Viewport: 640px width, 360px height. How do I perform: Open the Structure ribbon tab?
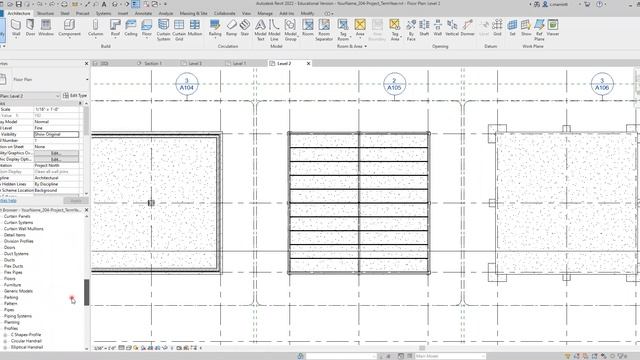point(45,13)
